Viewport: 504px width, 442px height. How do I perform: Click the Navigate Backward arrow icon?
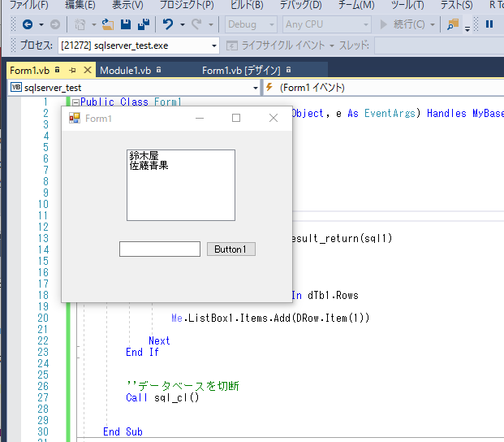(x=28, y=24)
